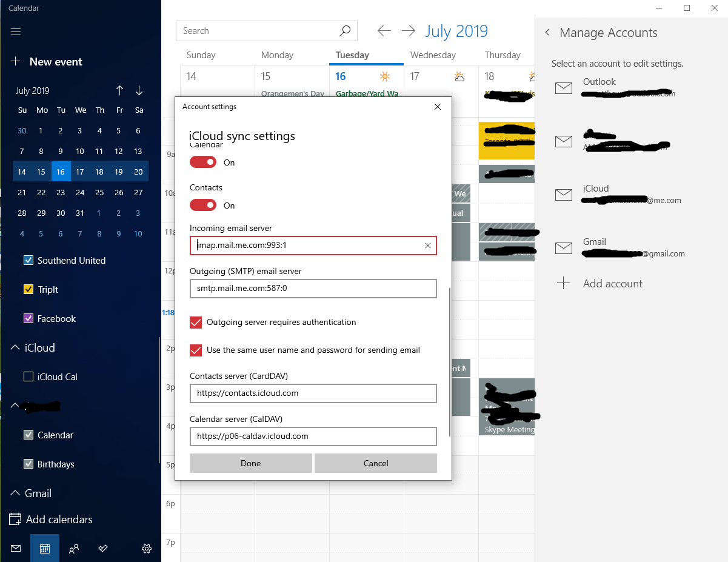
Task: Select the Tuesday column header
Action: (x=352, y=55)
